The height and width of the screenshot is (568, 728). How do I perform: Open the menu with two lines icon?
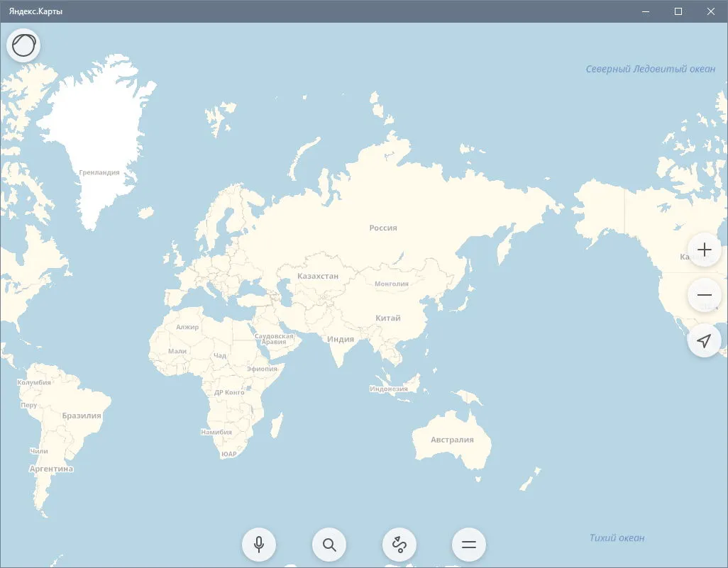469,545
